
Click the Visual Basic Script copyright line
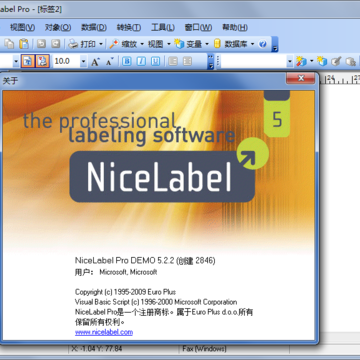[156, 302]
